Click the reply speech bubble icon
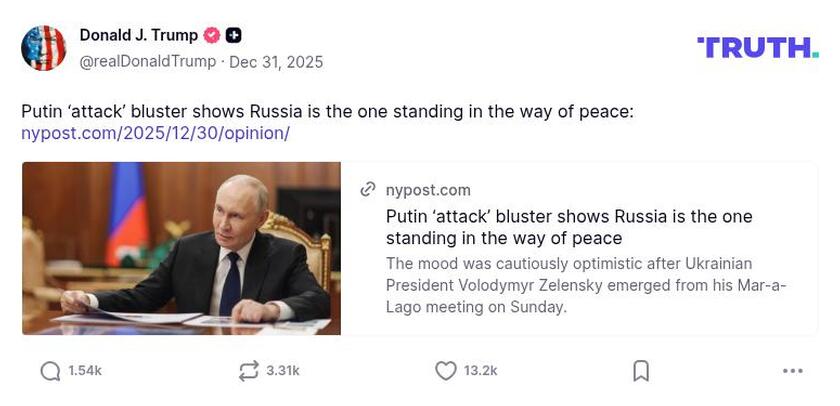The image size is (840, 406). pos(50,371)
